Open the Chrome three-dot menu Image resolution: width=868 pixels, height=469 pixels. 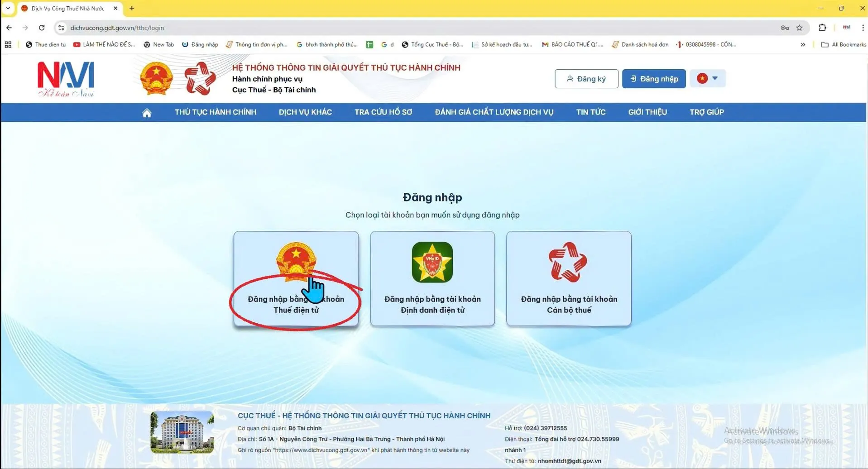click(x=862, y=28)
